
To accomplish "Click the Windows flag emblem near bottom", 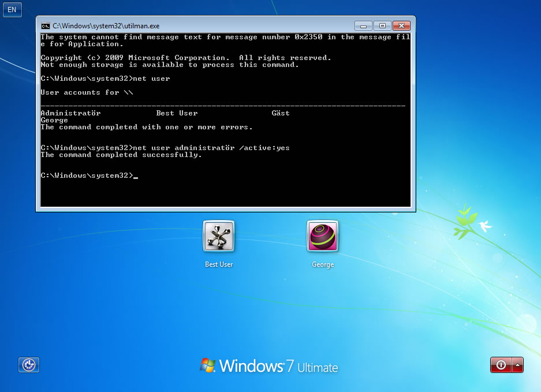I will click(207, 365).
